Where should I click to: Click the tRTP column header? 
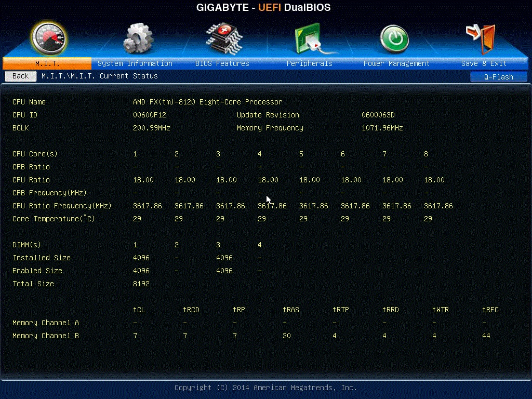(341, 310)
